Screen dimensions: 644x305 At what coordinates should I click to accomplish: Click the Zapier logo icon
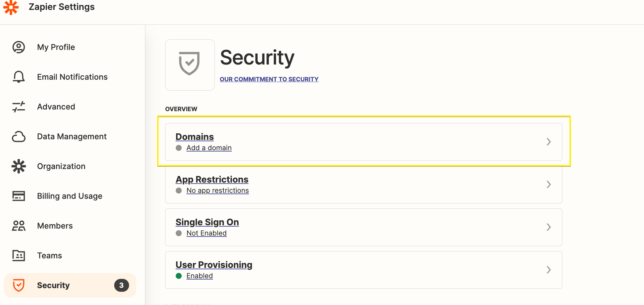click(x=11, y=7)
